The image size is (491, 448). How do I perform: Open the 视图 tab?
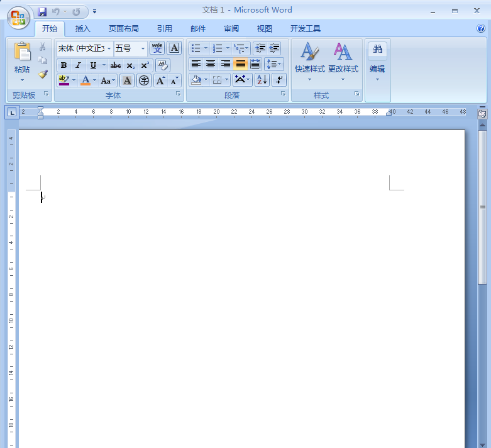coord(264,29)
